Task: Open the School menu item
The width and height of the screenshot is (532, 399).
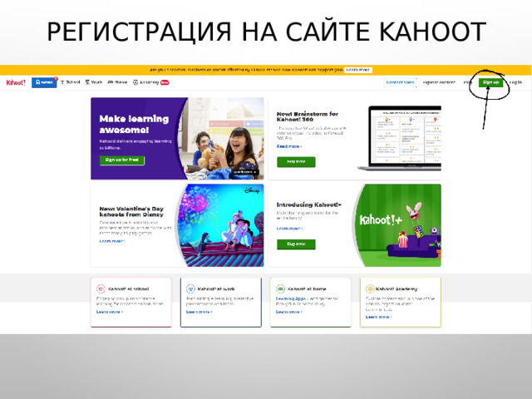Action: click(70, 82)
